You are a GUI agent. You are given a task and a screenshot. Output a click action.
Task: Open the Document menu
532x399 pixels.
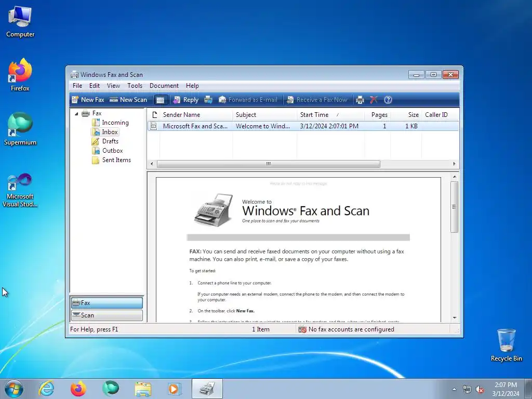(x=164, y=86)
